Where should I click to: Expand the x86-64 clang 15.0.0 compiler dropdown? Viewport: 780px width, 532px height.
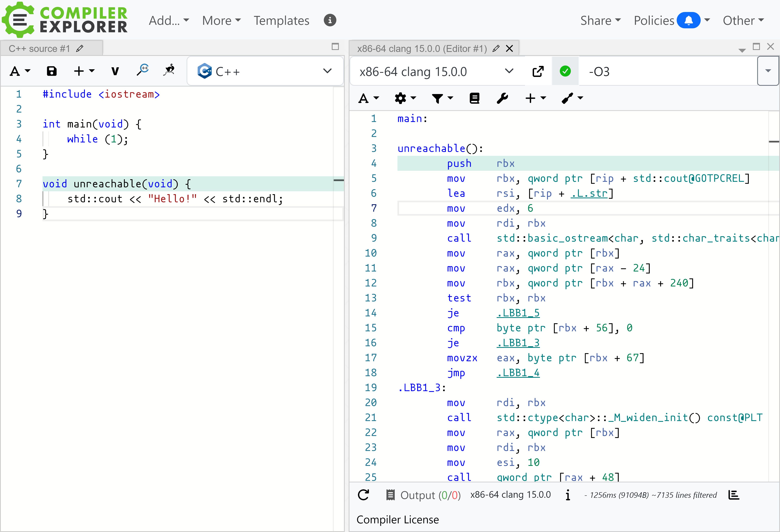pyautogui.click(x=436, y=71)
